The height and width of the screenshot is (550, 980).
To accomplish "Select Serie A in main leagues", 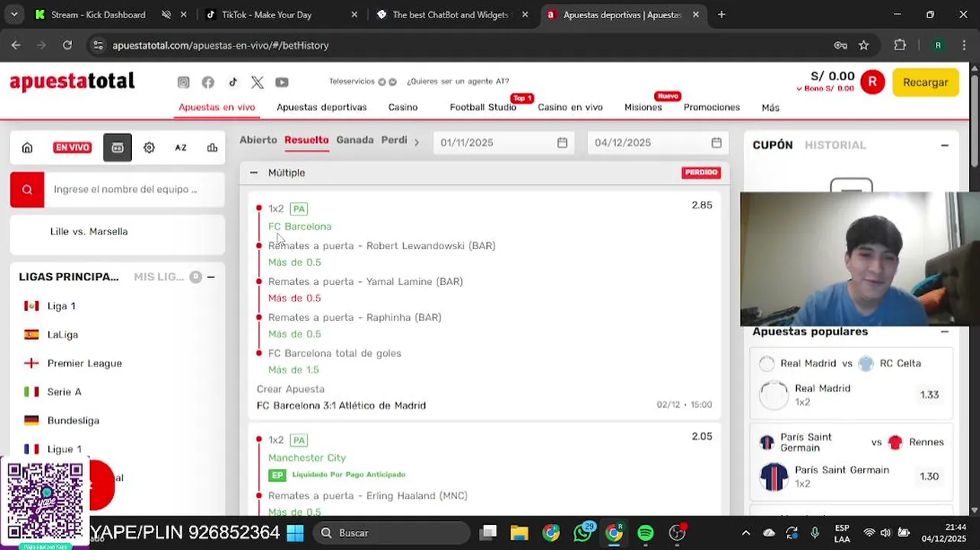I will click(64, 392).
